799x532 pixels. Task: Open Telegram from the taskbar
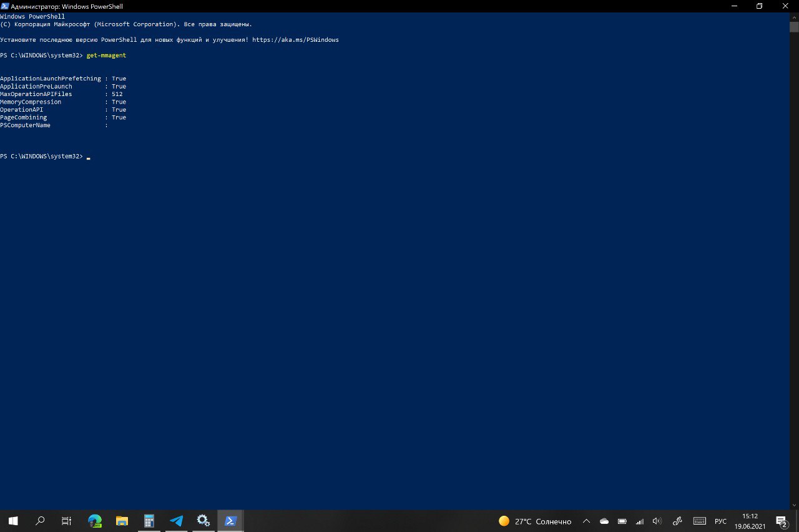[x=176, y=521]
